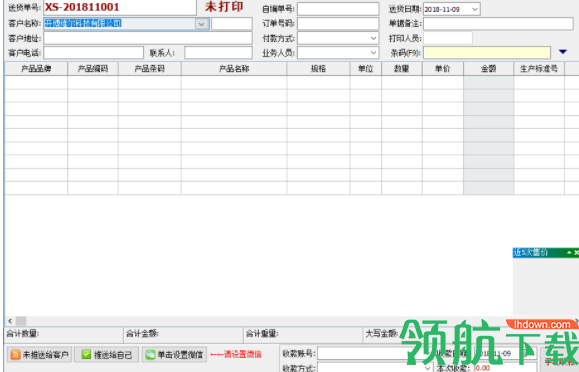Image resolution: width=579 pixels, height=372 pixels.
Task: Expand the 业务人员 combo box
Action: pyautogui.click(x=373, y=53)
